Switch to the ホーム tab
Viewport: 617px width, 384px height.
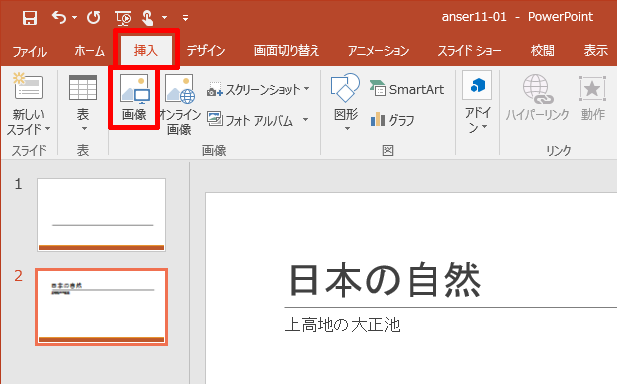89,51
